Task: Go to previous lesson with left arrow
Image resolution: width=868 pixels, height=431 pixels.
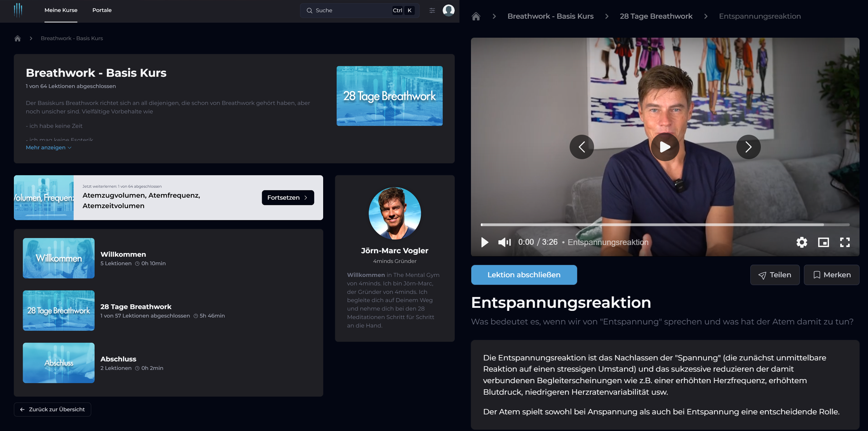Action: coord(582,147)
